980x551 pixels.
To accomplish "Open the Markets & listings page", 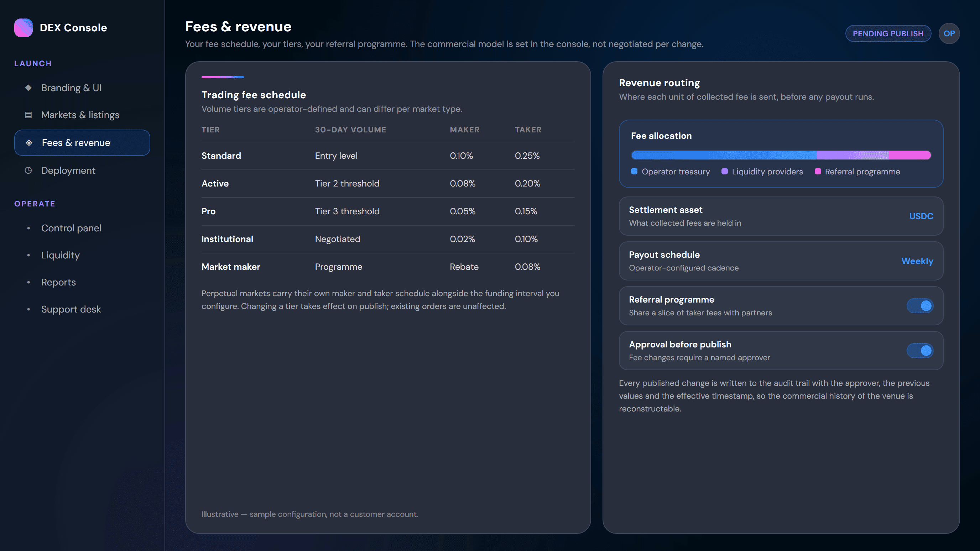I will point(82,115).
